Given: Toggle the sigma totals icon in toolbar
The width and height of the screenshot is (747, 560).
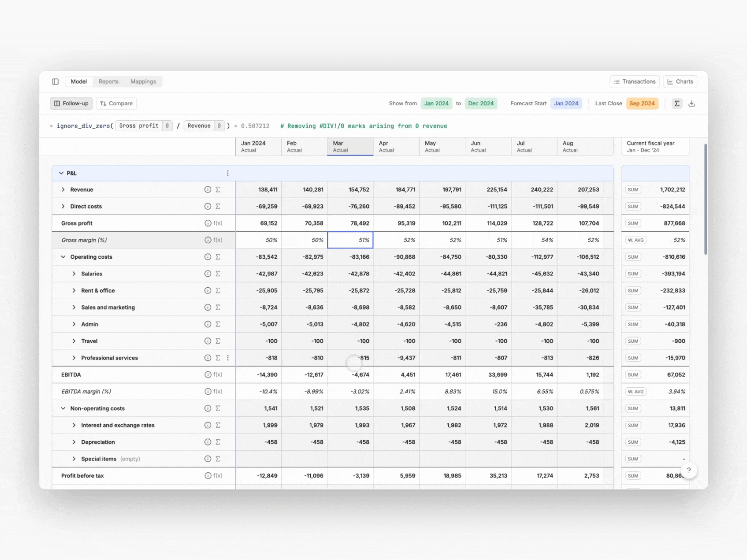Looking at the screenshot, I should point(677,103).
